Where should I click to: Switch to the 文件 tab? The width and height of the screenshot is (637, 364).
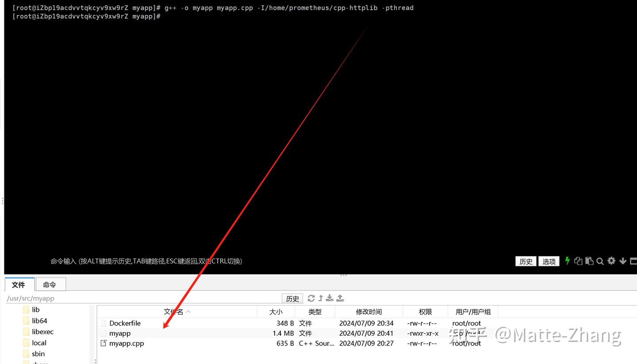[19, 284]
